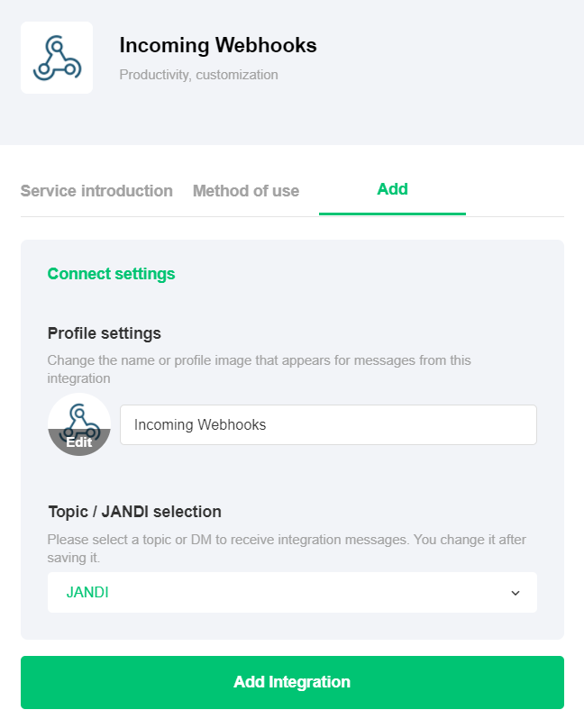This screenshot has width=584, height=728.
Task: Click the Add Integration button
Action: (293, 682)
